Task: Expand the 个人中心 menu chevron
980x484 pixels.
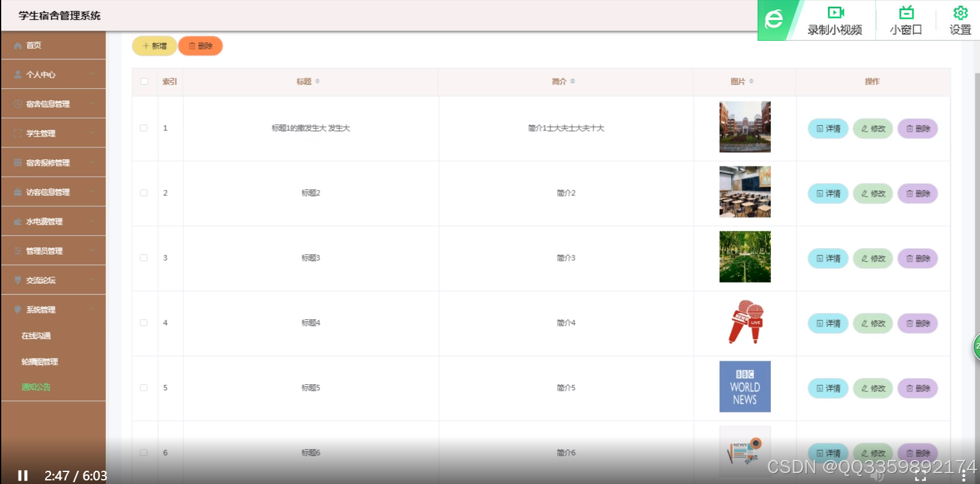Action: coord(93,75)
